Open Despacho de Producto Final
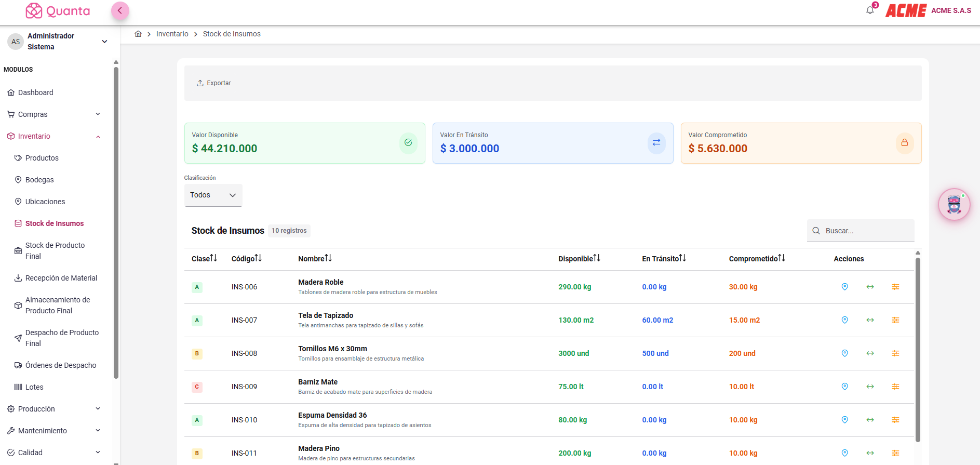 (57, 338)
